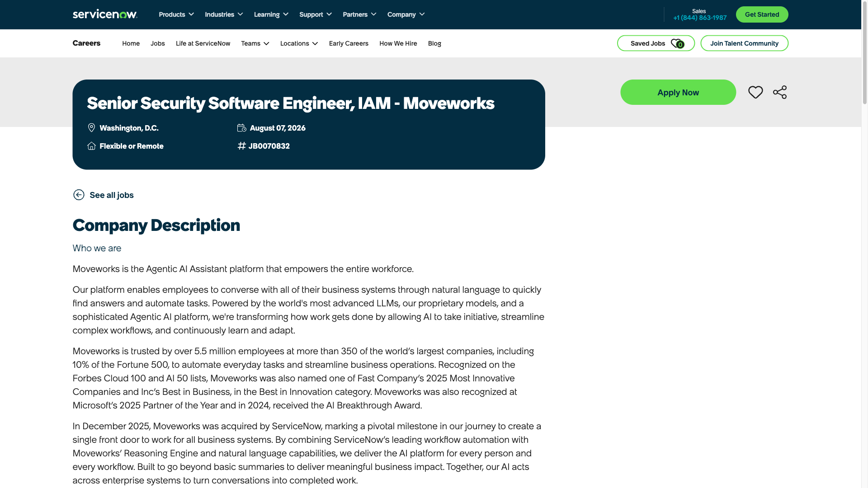Open How We Hire page
Viewport: 868px width, 488px height.
pyautogui.click(x=398, y=43)
